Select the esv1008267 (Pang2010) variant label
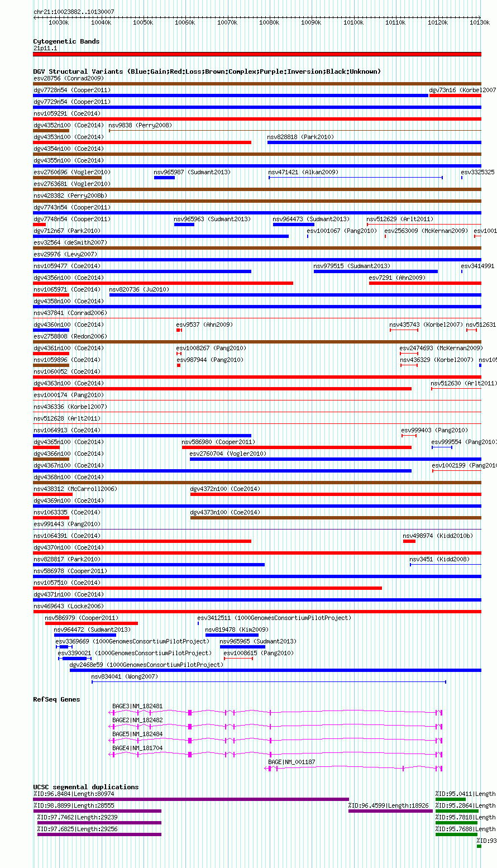 click(x=211, y=349)
